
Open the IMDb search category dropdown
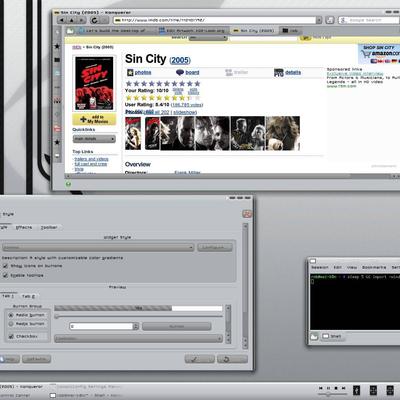(208, 38)
